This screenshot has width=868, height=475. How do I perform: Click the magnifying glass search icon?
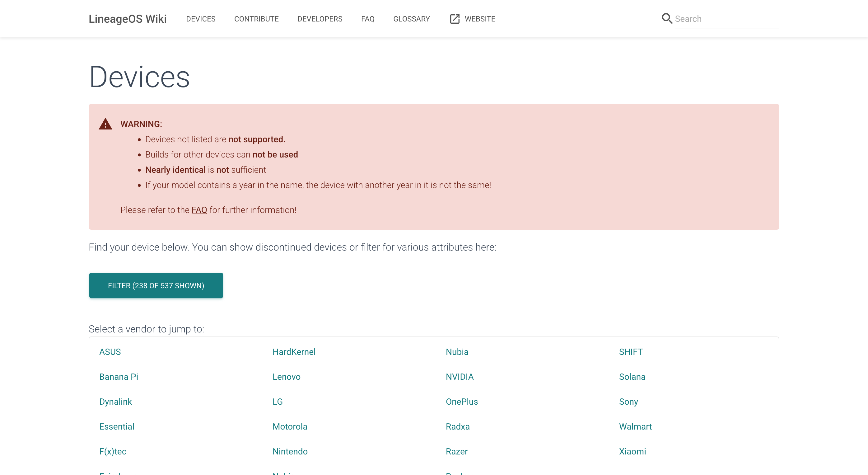pos(667,19)
